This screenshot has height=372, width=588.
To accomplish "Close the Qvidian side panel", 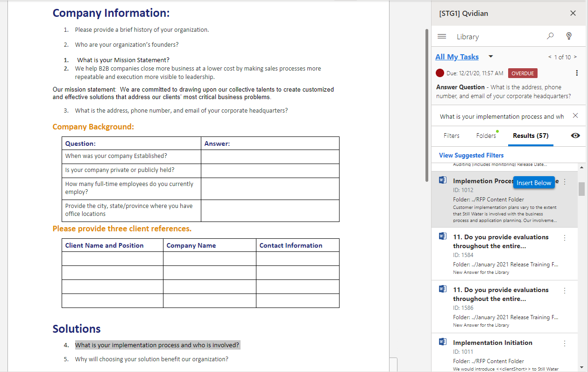I will tap(573, 13).
